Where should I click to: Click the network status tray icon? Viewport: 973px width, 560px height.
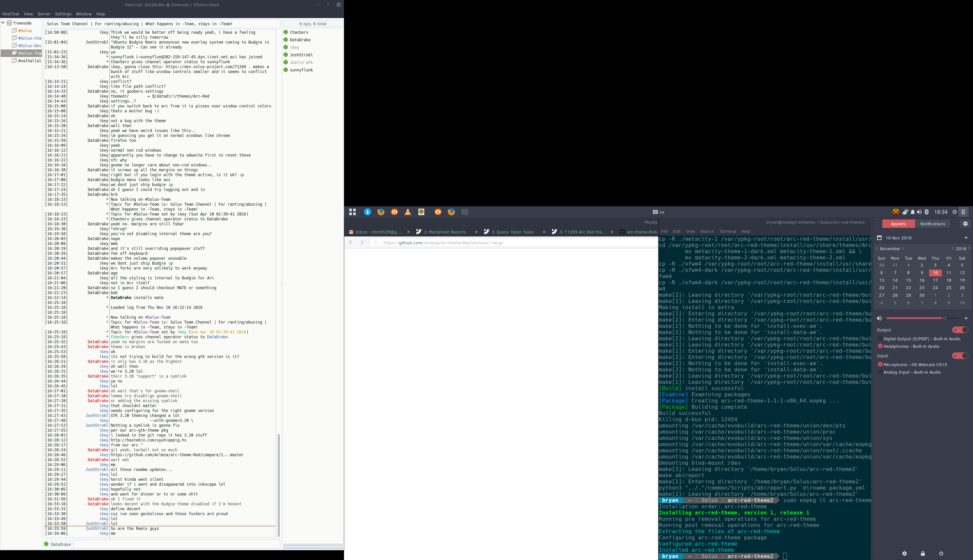click(x=905, y=212)
